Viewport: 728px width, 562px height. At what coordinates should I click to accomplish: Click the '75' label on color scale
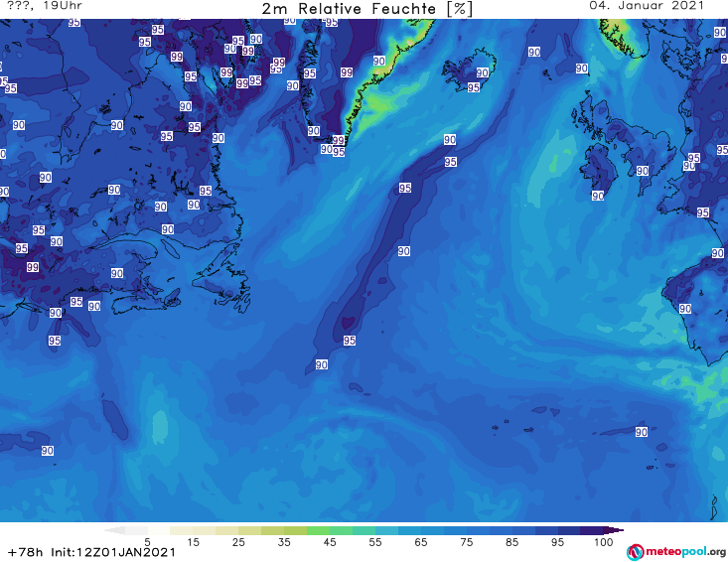[x=466, y=541]
